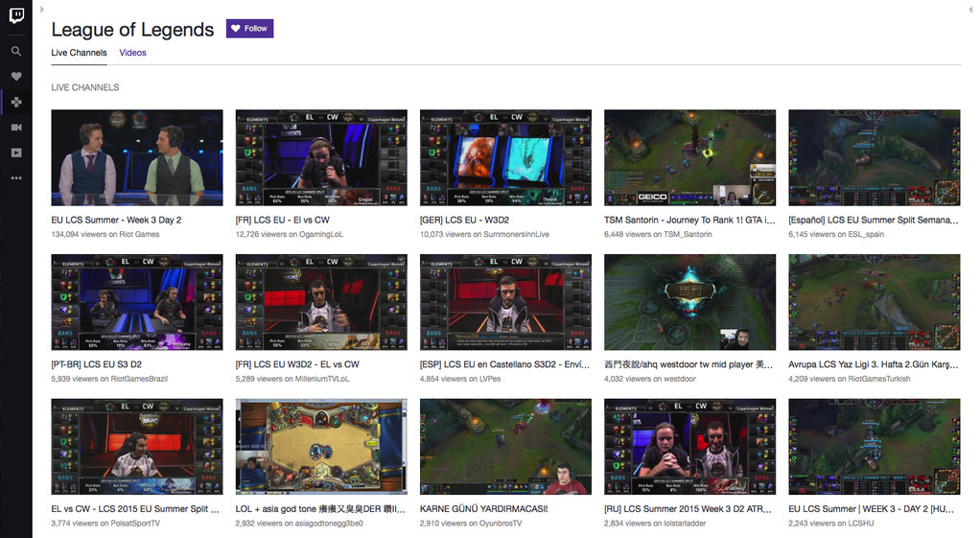980x538 pixels.
Task: Open the [ESP] LCS EU en Castellano thumbnail
Action: [505, 302]
